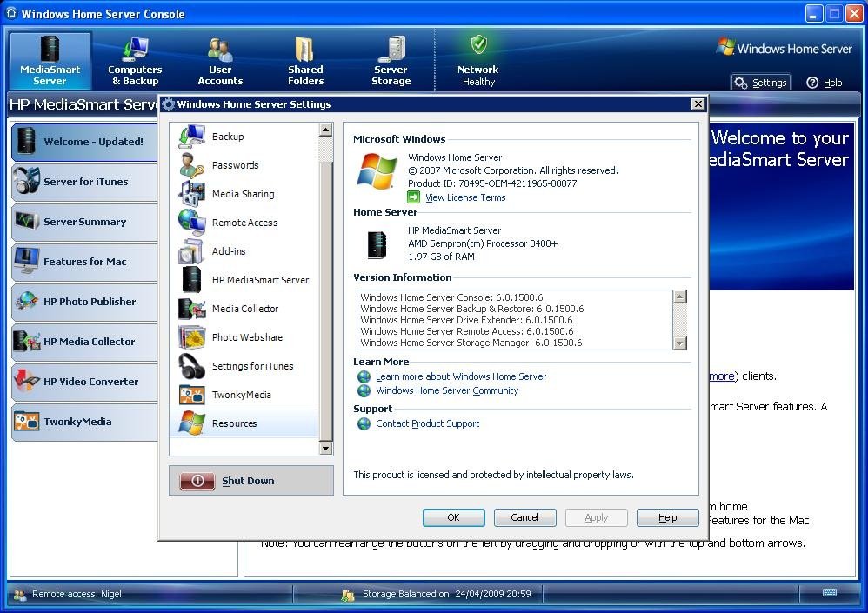Image resolution: width=868 pixels, height=613 pixels.
Task: Select the TwonkyMedia settings icon
Action: point(191,395)
